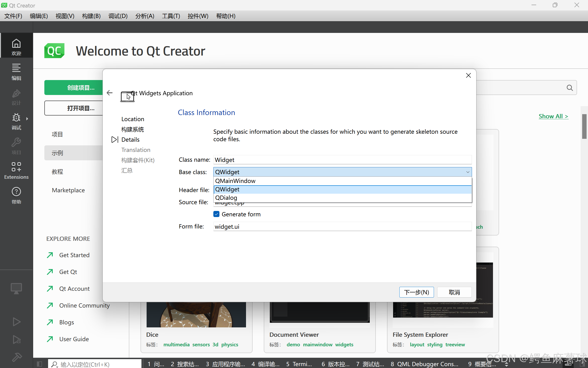This screenshot has width=588, height=368.
Task: Open the Base class combo box arrow
Action: tap(468, 172)
